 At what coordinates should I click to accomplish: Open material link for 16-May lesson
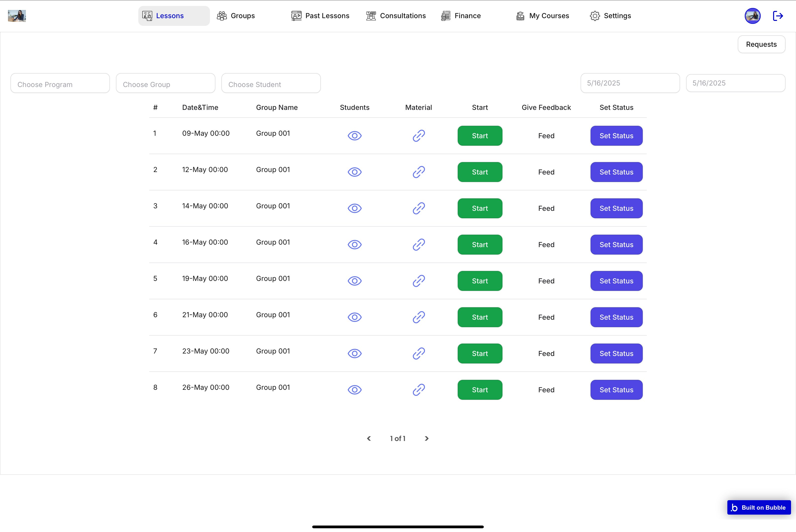click(419, 245)
